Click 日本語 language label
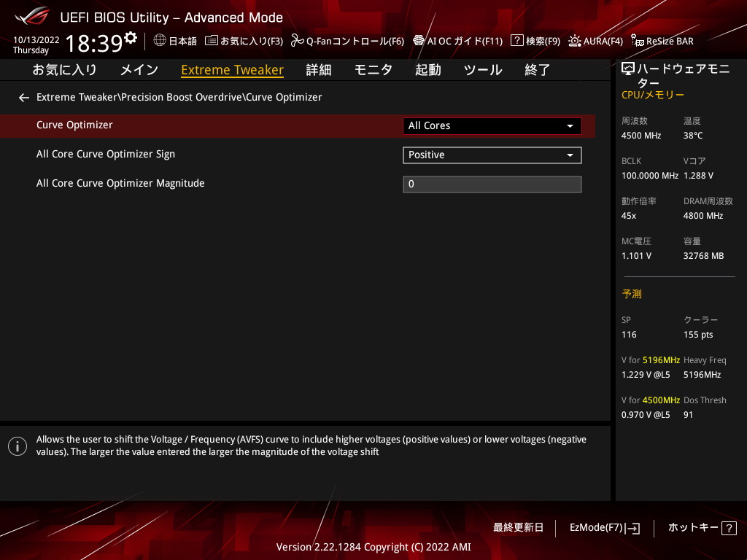This screenshot has width=747, height=560. (183, 42)
